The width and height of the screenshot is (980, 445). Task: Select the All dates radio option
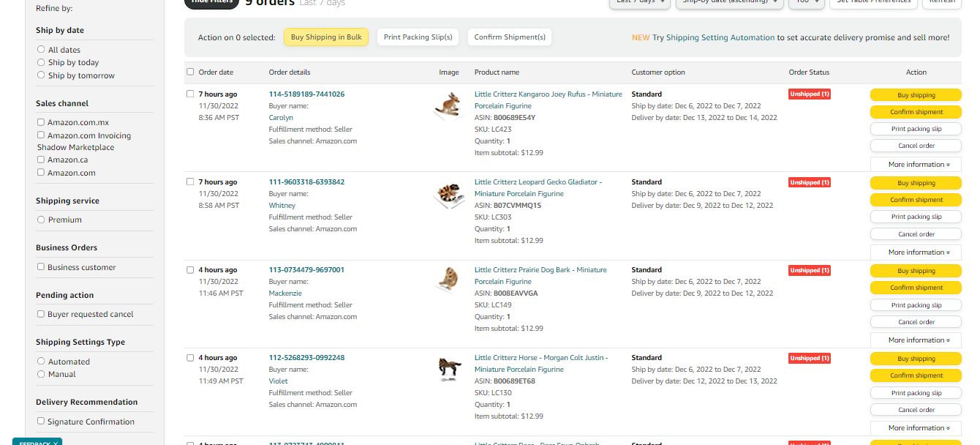[x=41, y=50]
